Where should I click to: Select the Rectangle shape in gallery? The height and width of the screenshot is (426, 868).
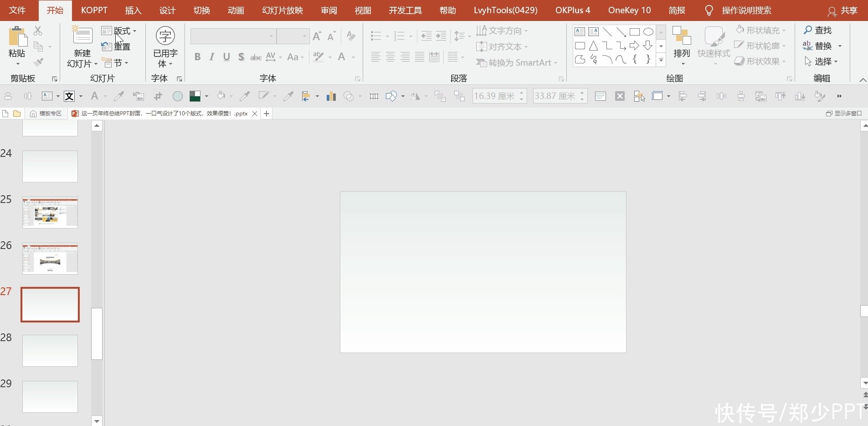click(x=634, y=32)
